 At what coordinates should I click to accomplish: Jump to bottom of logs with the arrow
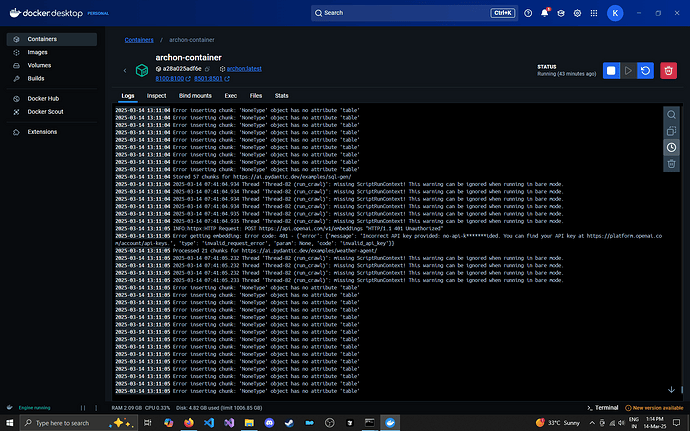pyautogui.click(x=671, y=389)
